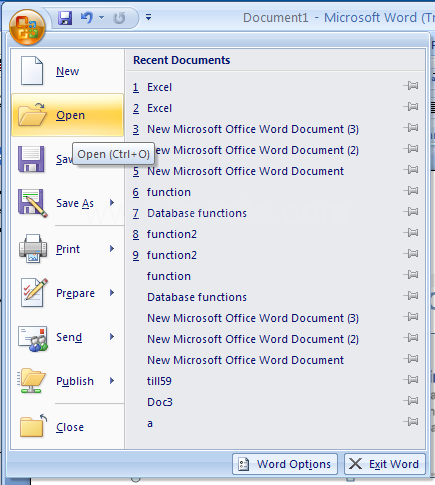435x485 pixels.
Task: Pin the till59 recent document
Action: click(411, 380)
